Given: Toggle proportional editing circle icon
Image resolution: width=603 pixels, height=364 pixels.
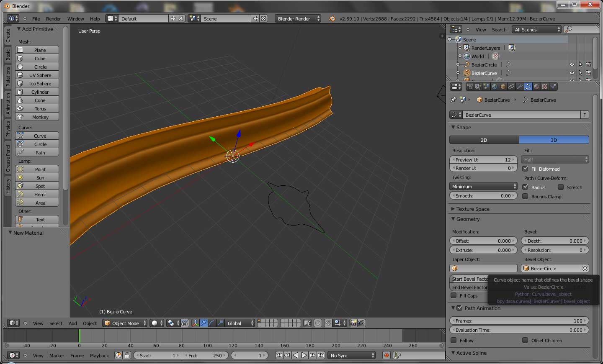Looking at the screenshot, I should pyautogui.click(x=318, y=323).
